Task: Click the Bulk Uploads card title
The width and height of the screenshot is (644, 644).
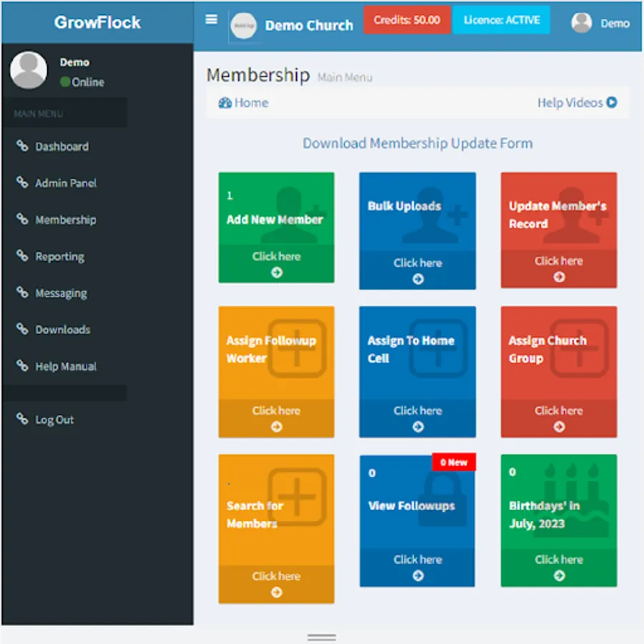Action: pos(404,206)
